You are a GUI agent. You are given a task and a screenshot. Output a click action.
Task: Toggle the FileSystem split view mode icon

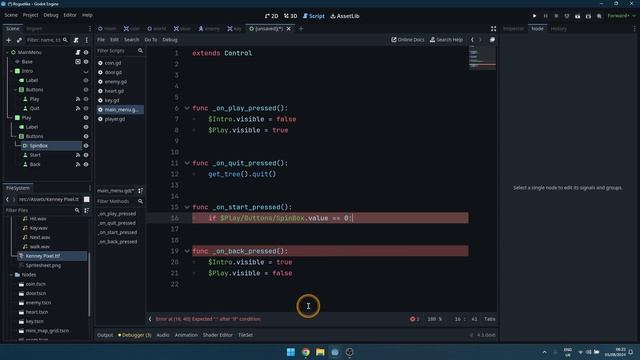[87, 199]
